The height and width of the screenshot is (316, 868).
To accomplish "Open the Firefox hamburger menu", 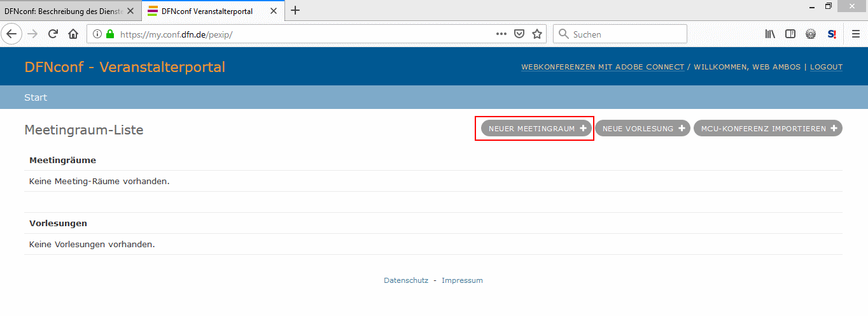I will (x=856, y=34).
